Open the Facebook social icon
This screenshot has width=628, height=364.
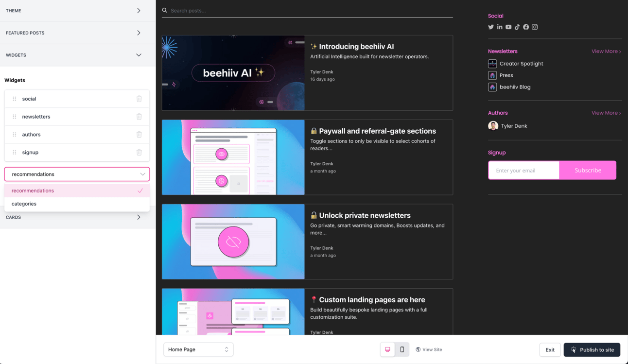point(526,27)
